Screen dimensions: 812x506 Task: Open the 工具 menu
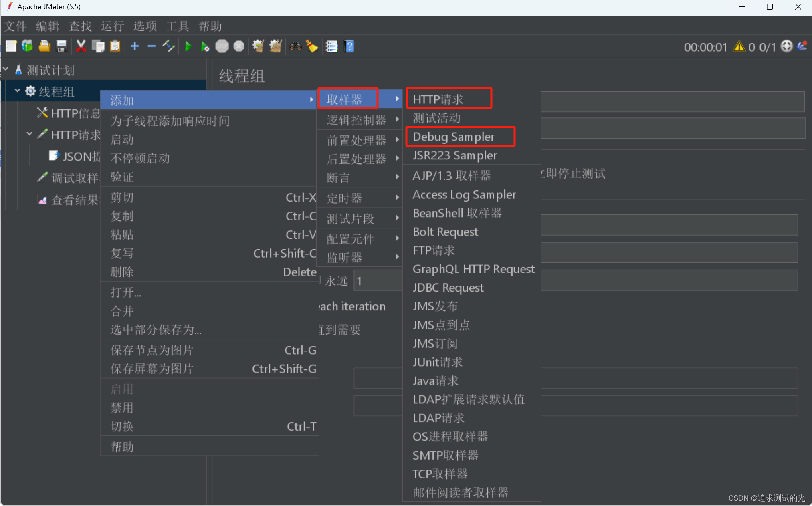[x=178, y=26]
